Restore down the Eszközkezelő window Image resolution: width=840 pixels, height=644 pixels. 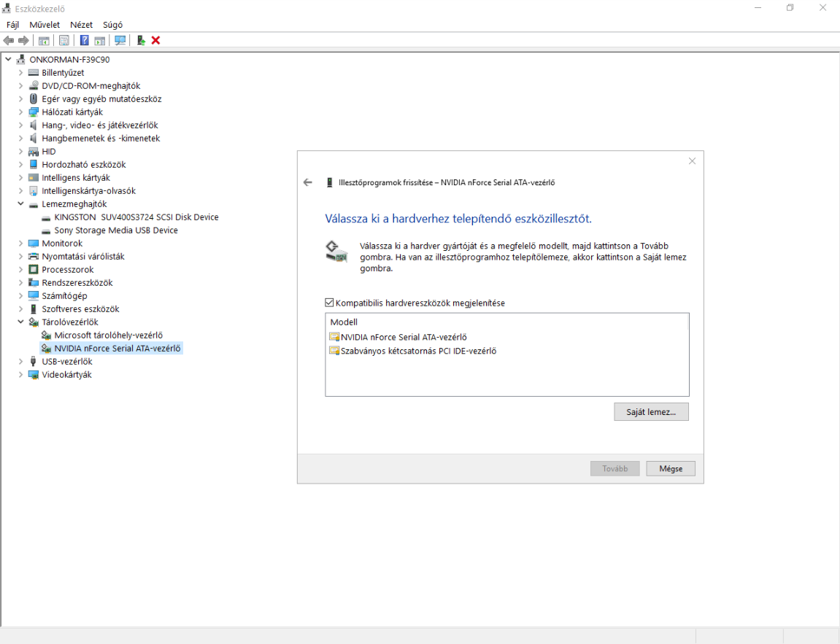[790, 8]
